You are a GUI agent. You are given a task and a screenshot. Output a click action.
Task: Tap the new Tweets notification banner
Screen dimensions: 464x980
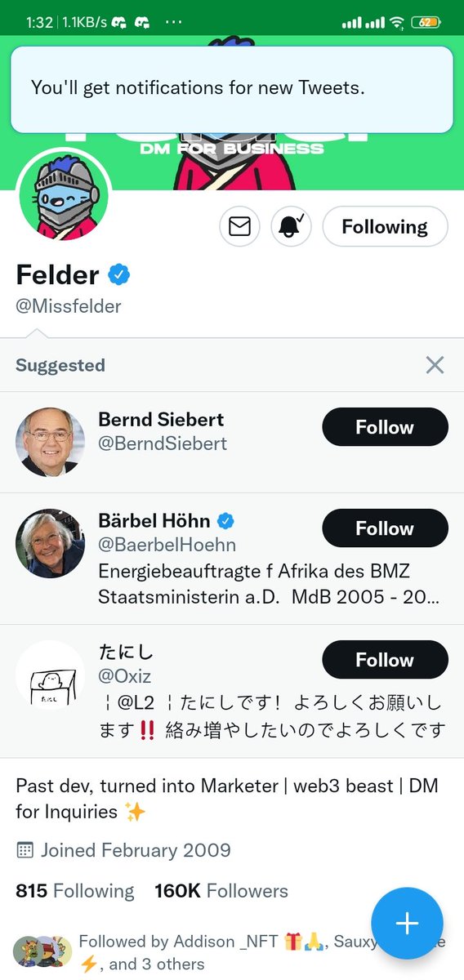click(x=232, y=89)
